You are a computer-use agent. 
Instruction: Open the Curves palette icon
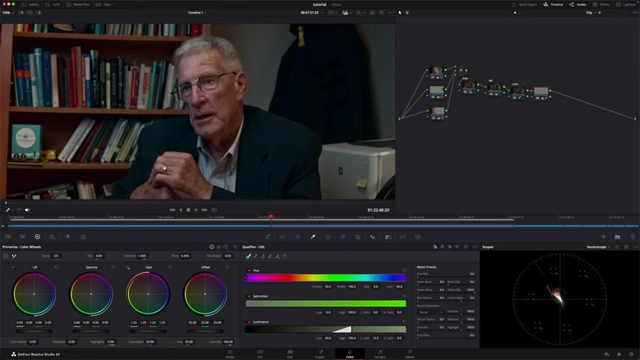coord(268,237)
